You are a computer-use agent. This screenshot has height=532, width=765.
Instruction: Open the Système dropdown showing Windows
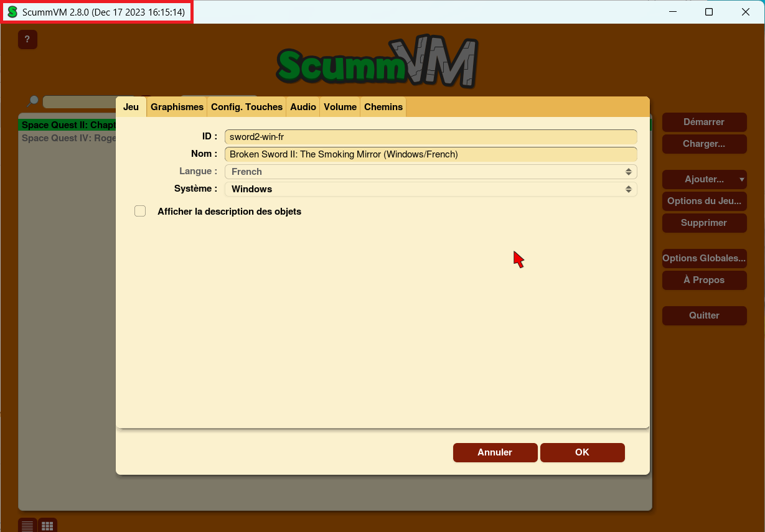(431, 189)
